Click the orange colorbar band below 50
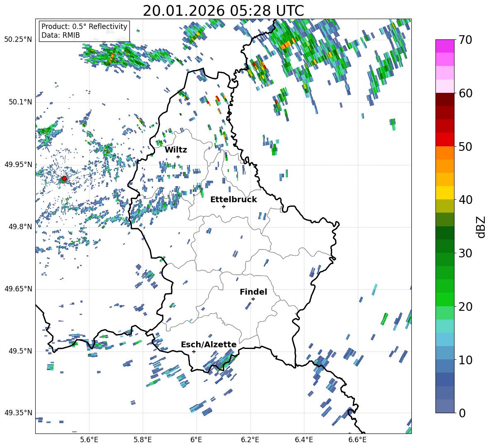Viewport: 491px width, 448px height. 445,153
